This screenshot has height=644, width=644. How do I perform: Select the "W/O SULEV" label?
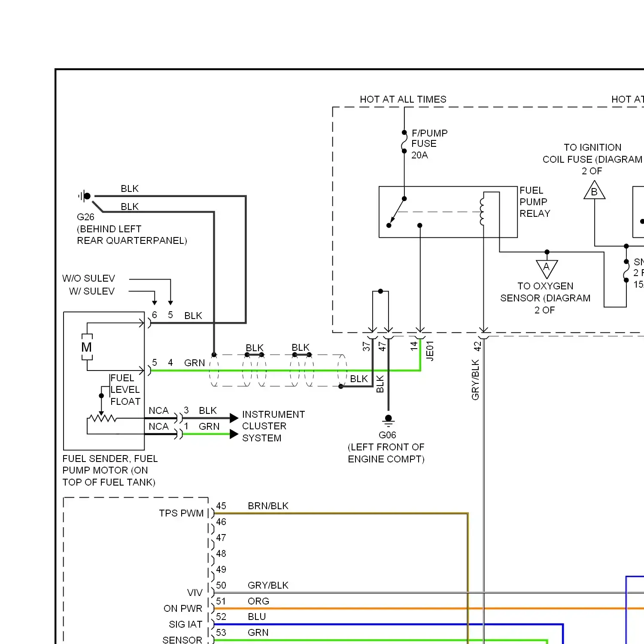tap(88, 278)
